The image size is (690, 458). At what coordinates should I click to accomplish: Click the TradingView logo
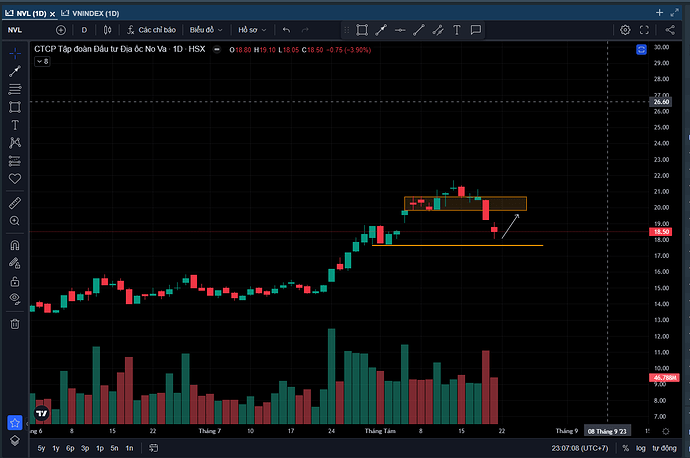(x=42, y=413)
